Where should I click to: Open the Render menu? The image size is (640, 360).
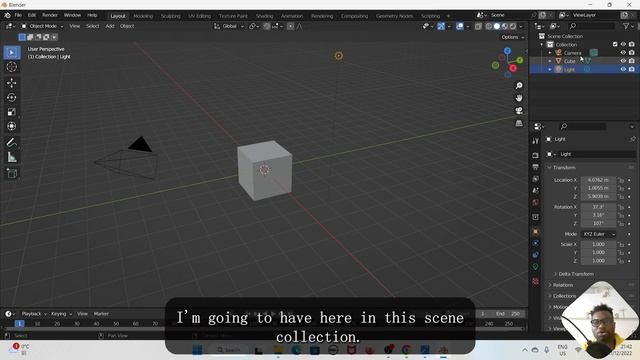pos(50,15)
